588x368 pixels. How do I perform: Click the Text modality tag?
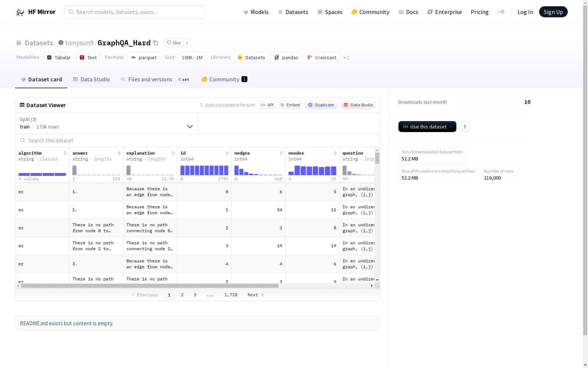tap(88, 57)
